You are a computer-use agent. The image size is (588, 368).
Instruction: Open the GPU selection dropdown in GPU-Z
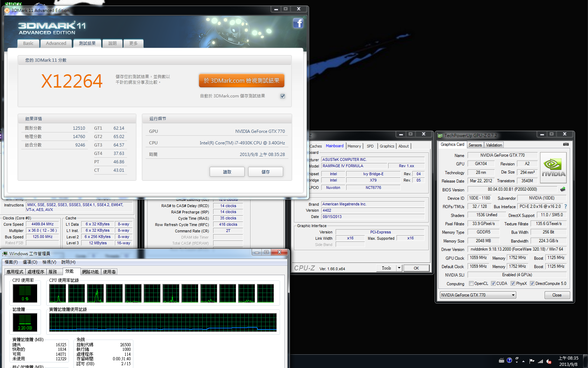[478, 295]
